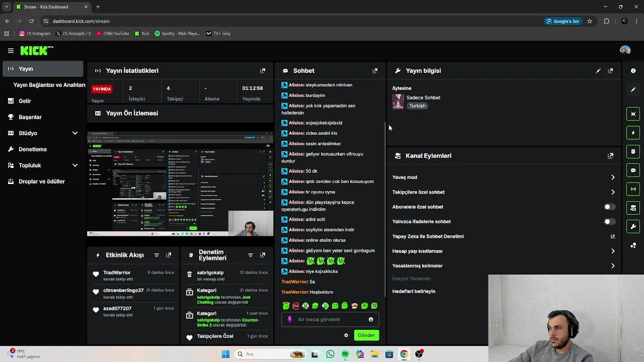Toggle the chat bubble widget icon
The image size is (644, 362).
click(x=633, y=170)
